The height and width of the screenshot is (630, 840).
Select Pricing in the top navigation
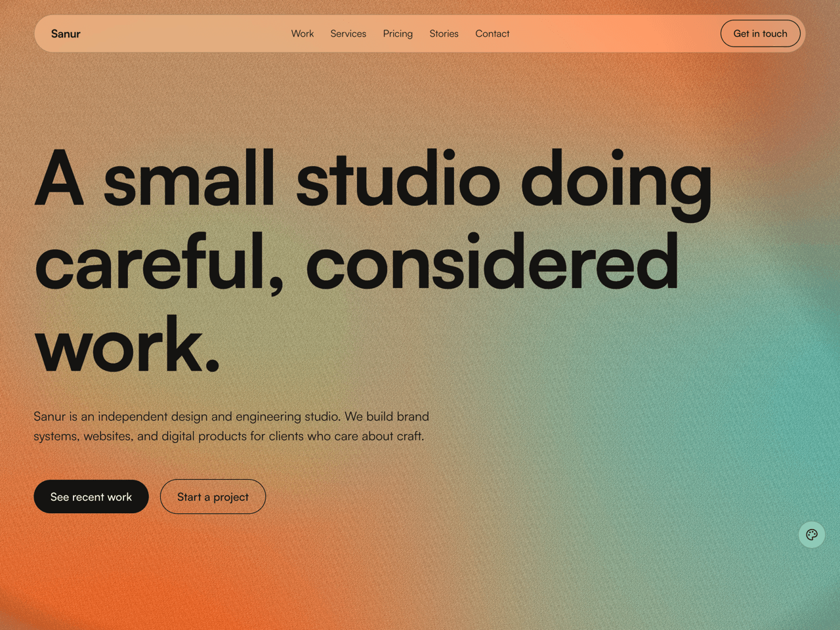(x=398, y=33)
